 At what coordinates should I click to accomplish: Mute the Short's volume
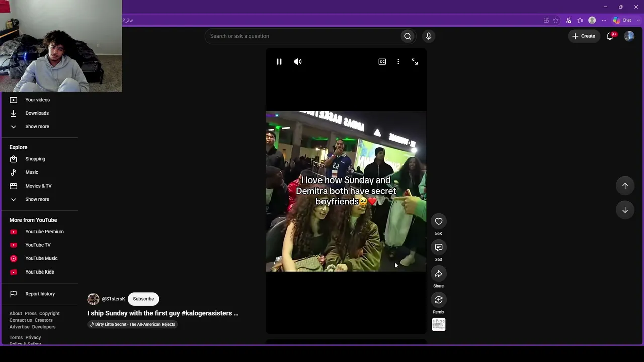click(298, 62)
